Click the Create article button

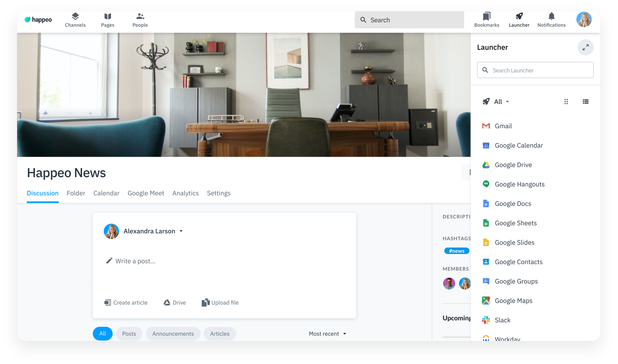point(126,303)
